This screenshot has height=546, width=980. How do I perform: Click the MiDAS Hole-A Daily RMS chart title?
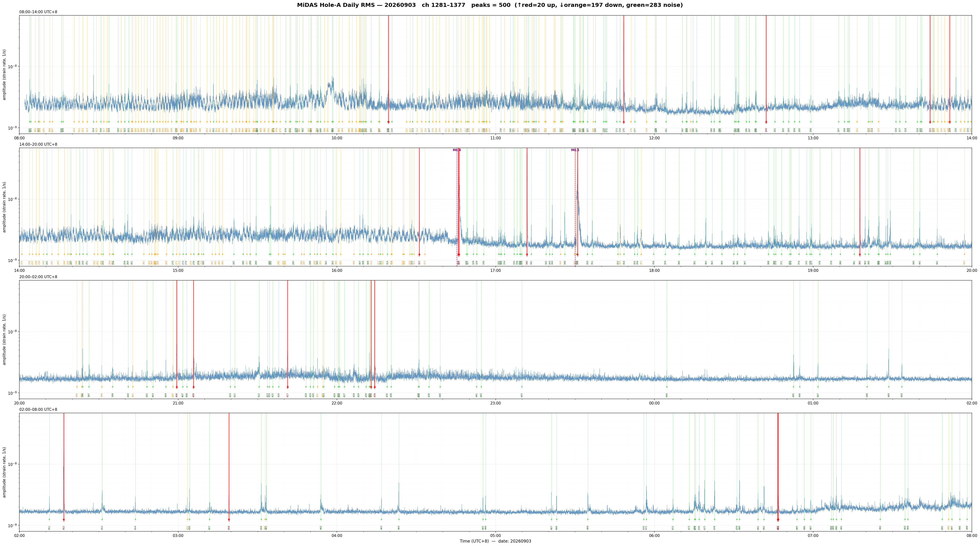point(490,5)
